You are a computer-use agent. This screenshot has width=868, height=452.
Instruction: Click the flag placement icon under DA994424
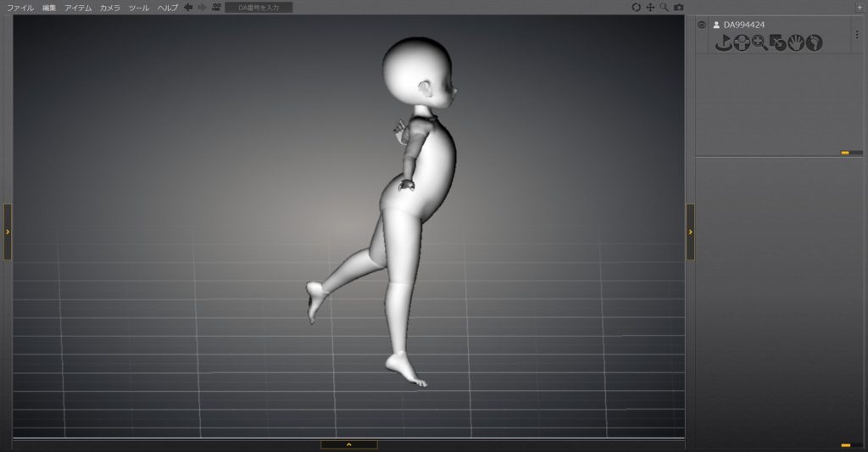coord(723,42)
